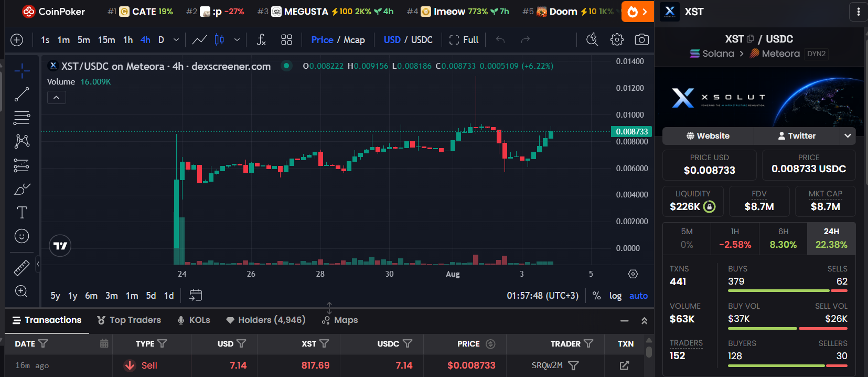Select the 24H stats tab
The image size is (868, 377).
[x=831, y=238]
